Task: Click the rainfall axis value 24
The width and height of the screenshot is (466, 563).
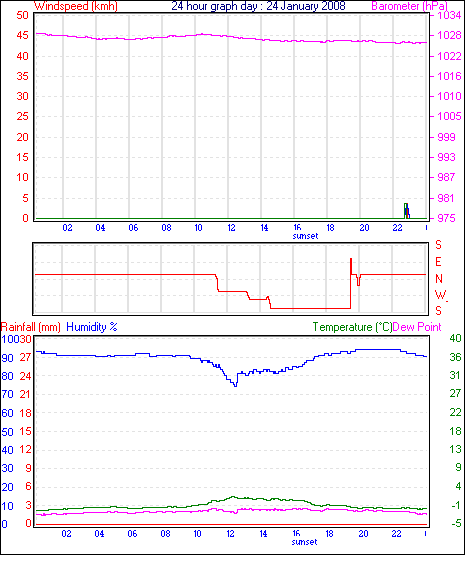Action: pyautogui.click(x=25, y=376)
